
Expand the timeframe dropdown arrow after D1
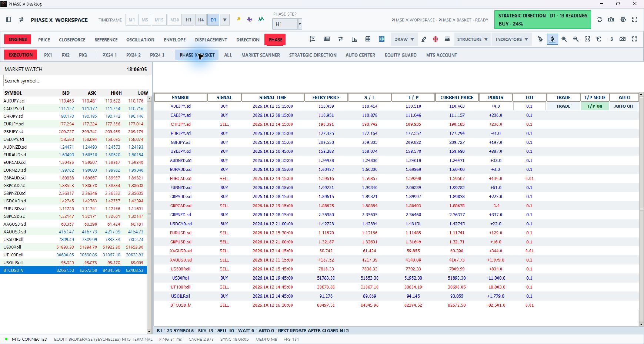click(x=225, y=20)
